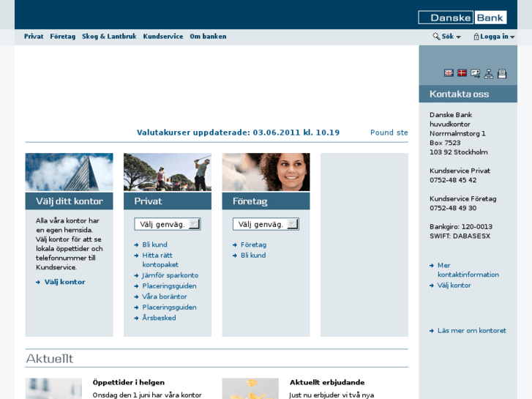Click the Valutakurser uppdaterade ticker text
532x399 pixels.
(x=238, y=133)
